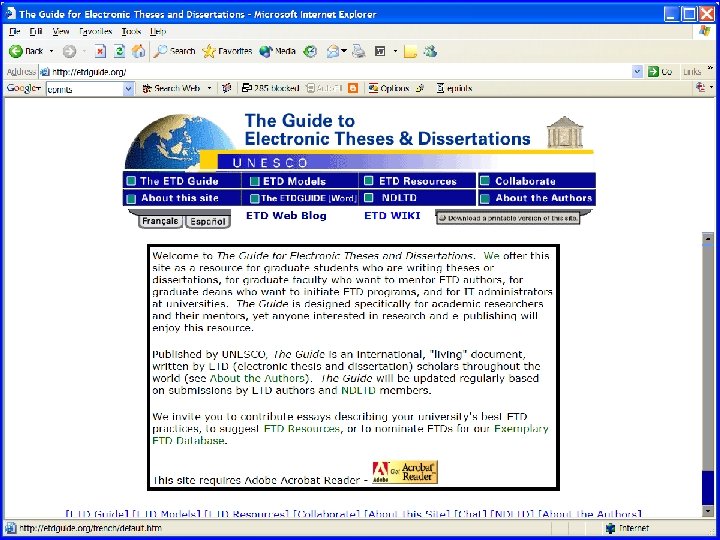Screen dimensions: 720x540
Task: Open the Tools menu
Action: (131, 32)
